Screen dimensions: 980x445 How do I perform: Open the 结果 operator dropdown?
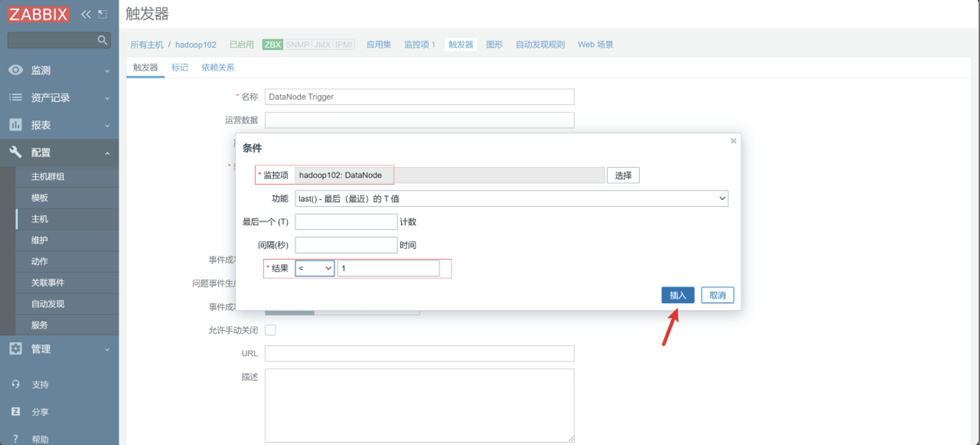tap(314, 268)
